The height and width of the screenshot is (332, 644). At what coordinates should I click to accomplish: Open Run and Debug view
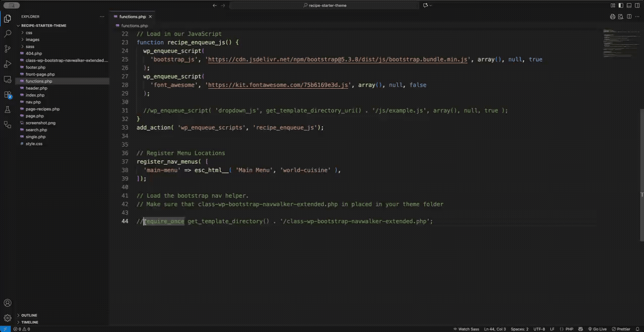click(8, 64)
